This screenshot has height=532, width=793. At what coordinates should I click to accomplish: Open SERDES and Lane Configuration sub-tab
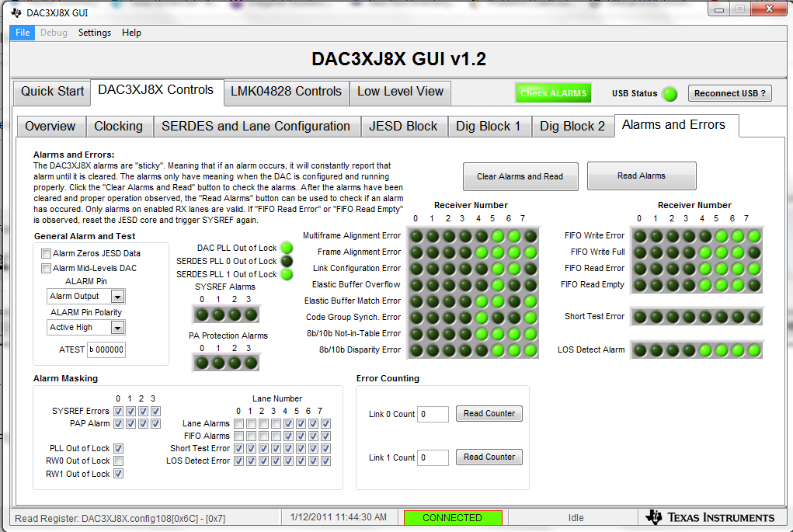(256, 127)
